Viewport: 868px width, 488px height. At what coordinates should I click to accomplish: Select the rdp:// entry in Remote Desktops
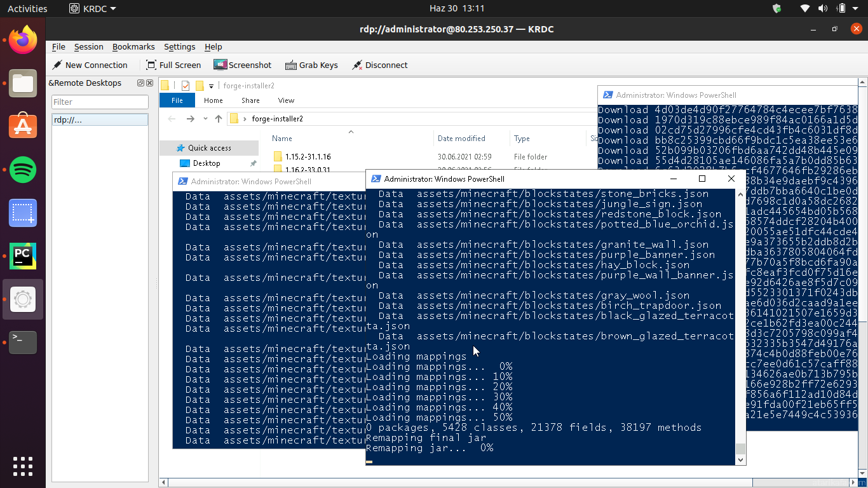100,119
